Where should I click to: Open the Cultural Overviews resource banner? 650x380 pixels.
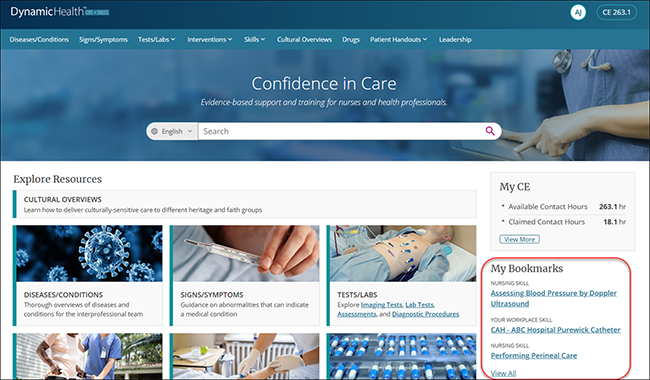pos(245,204)
